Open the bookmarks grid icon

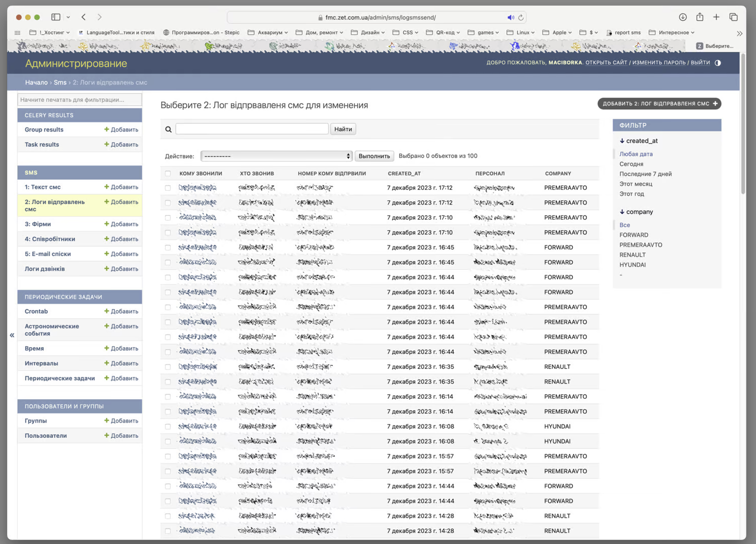[17, 33]
